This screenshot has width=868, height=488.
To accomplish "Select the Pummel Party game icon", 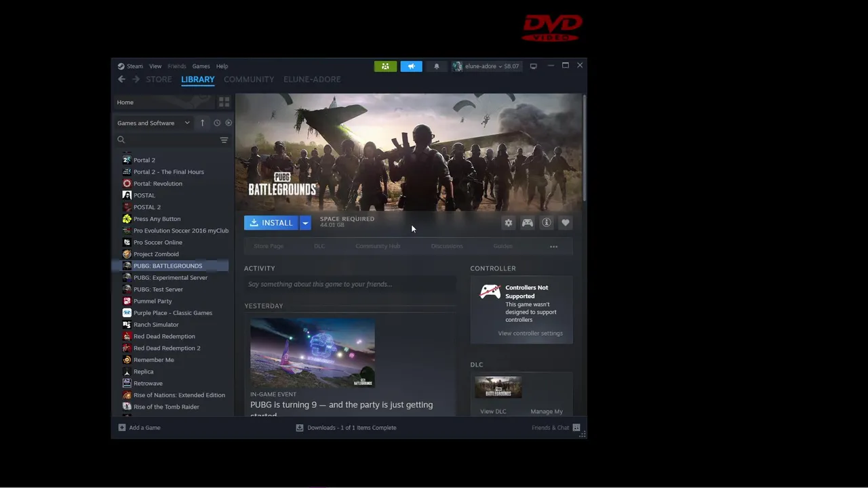I will click(x=127, y=301).
